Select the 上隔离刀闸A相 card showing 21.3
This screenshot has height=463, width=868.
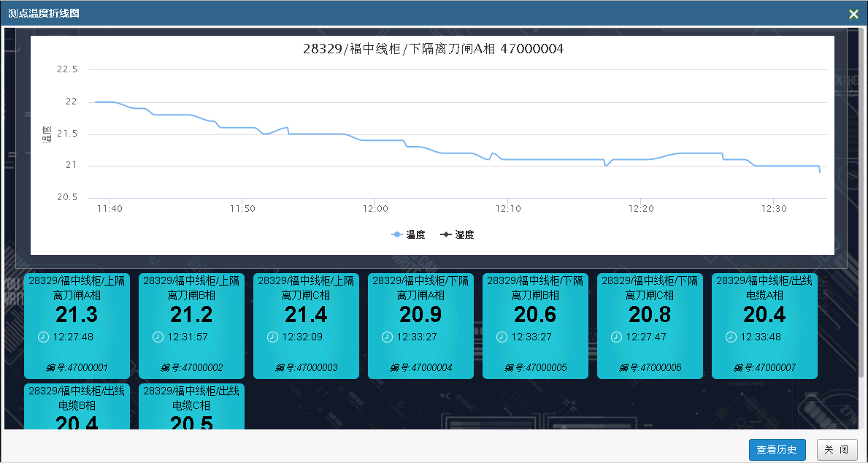coord(77,326)
